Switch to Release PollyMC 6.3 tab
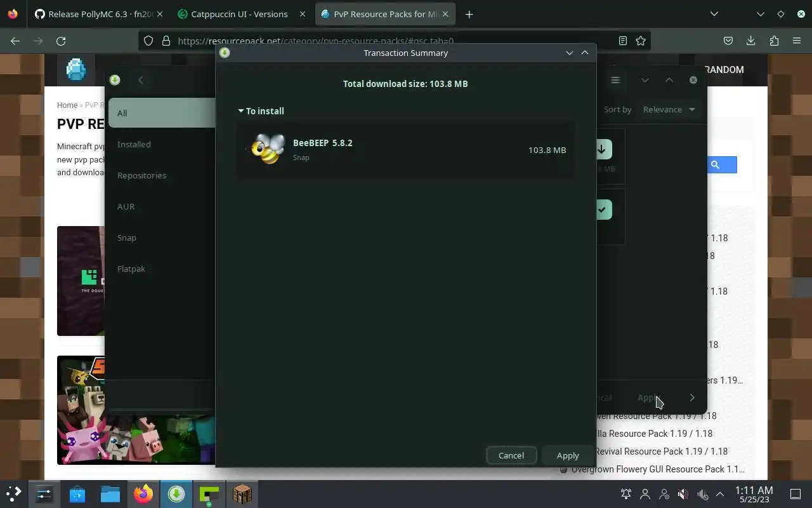 pyautogui.click(x=100, y=14)
